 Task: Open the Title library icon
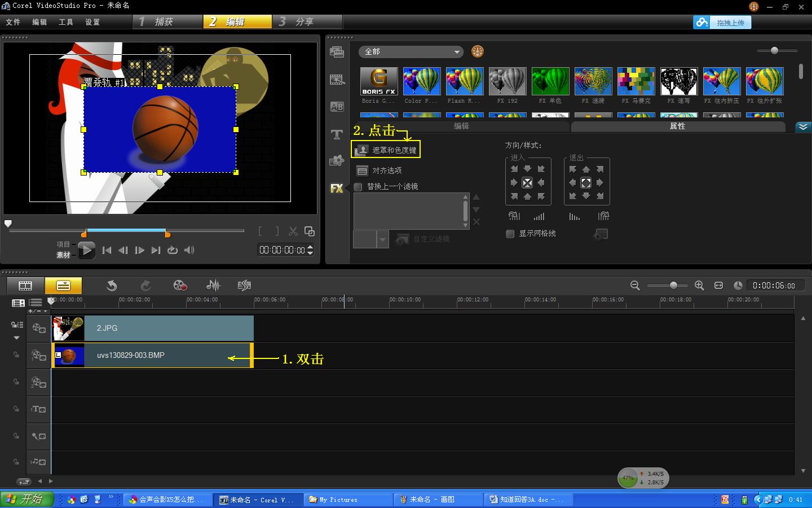click(x=337, y=134)
